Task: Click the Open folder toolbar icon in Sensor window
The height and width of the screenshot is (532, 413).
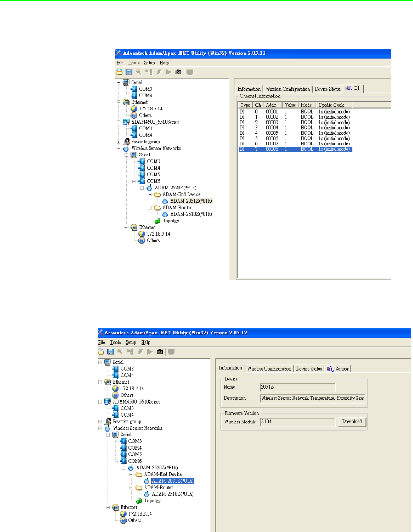Action: pyautogui.click(x=101, y=352)
